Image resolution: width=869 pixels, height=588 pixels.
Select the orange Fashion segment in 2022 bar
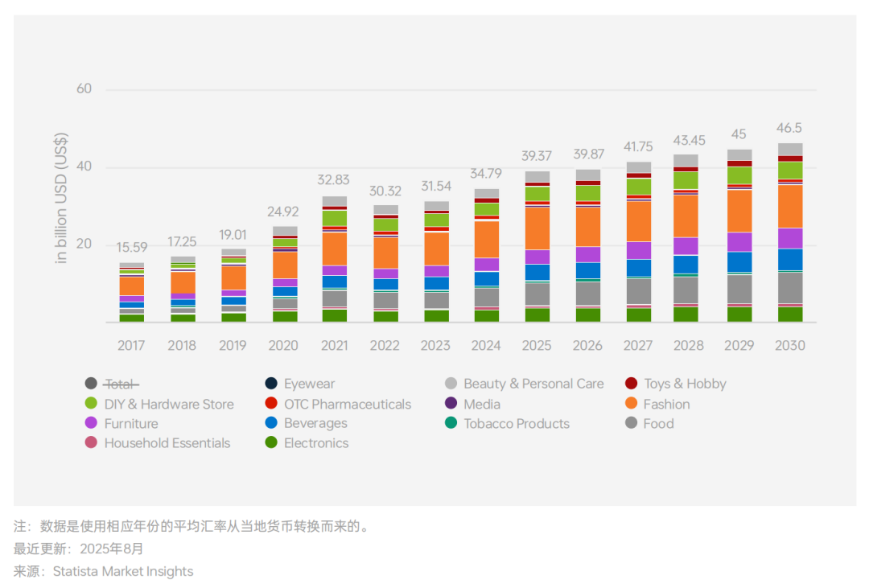[385, 253]
